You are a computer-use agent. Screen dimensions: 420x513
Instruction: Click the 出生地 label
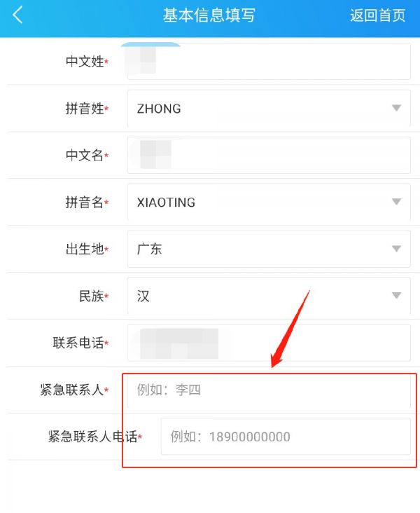click(85, 249)
